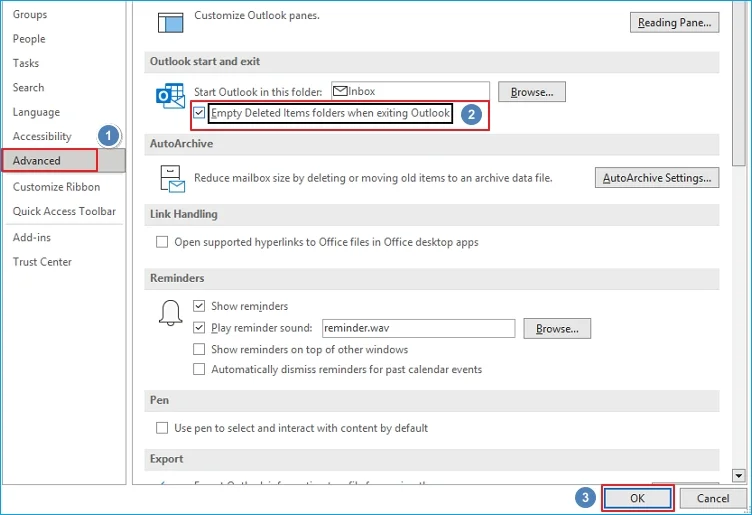752x515 pixels.
Task: Enable Open supported hyperlinks in desktop apps
Action: 163,242
